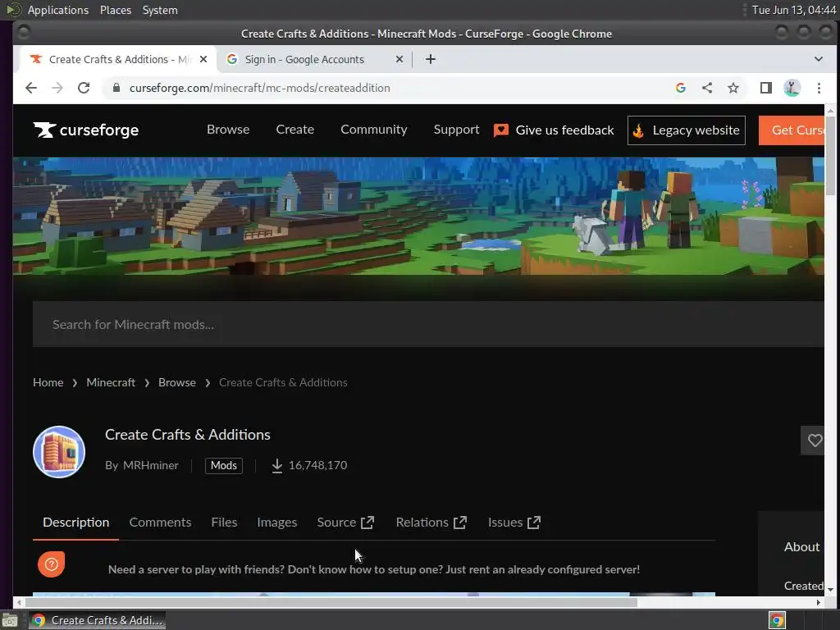Open the Create nav menu
Image resolution: width=840 pixels, height=630 pixels.
295,130
